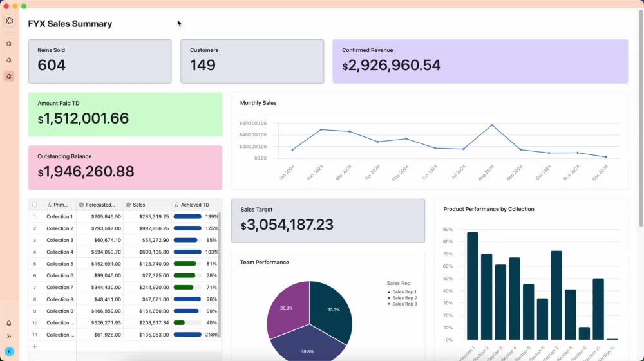644x361 pixels.
Task: Click the formula icon beside Achieved TD header
Action: point(176,205)
